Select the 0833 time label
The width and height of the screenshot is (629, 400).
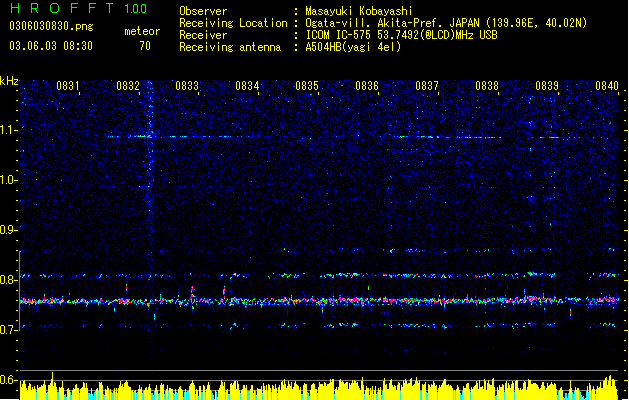187,86
